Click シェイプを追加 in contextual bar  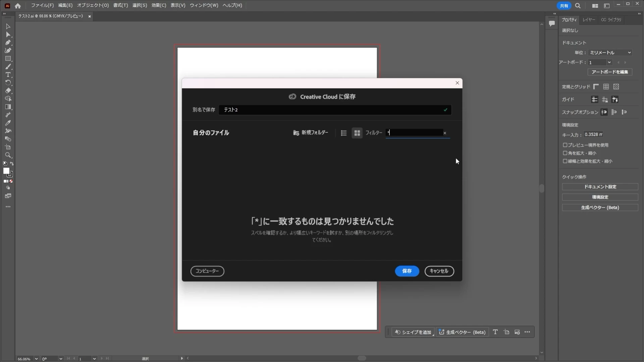413,332
